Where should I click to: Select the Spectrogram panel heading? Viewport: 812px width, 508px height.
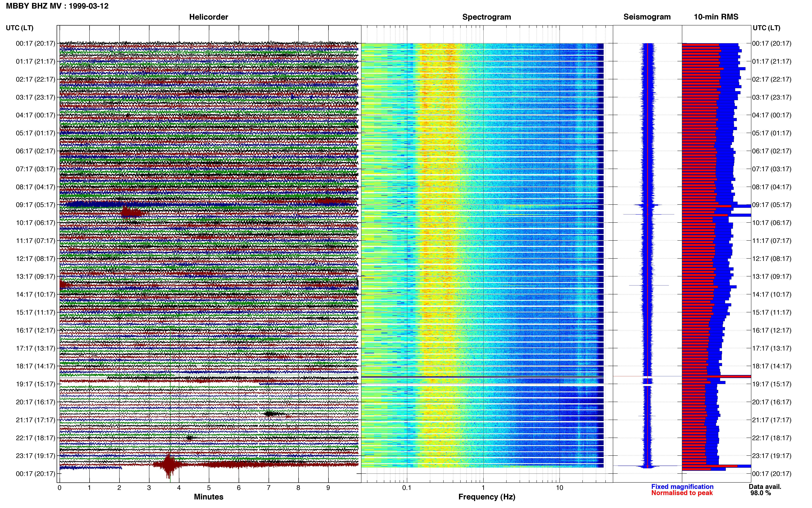[487, 17]
